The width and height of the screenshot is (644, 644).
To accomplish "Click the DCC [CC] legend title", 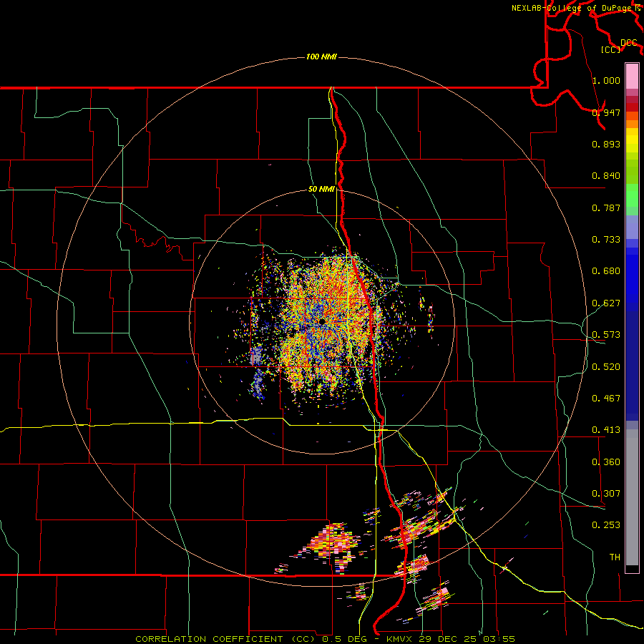I will coord(620,46).
